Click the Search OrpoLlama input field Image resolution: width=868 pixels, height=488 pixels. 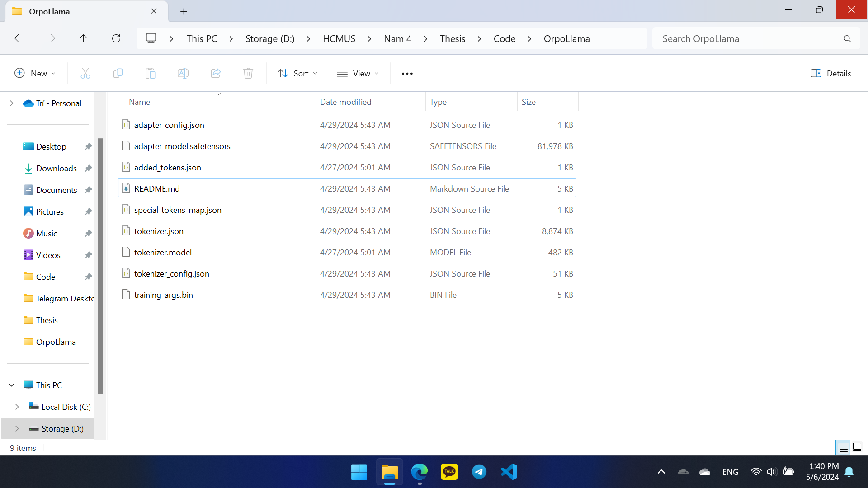coord(746,38)
